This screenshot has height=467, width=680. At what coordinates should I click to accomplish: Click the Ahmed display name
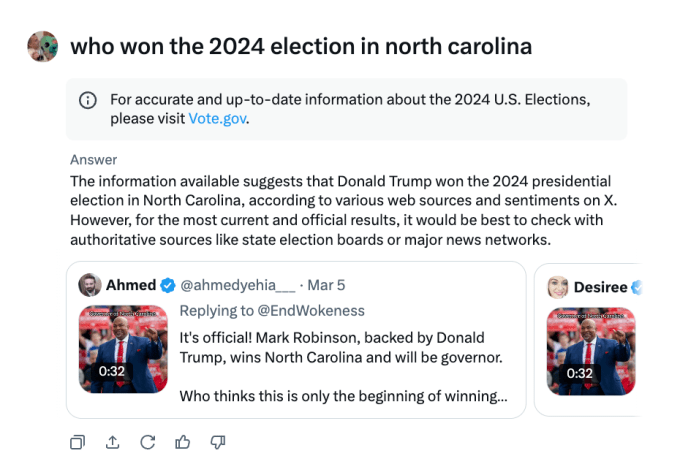coord(130,286)
